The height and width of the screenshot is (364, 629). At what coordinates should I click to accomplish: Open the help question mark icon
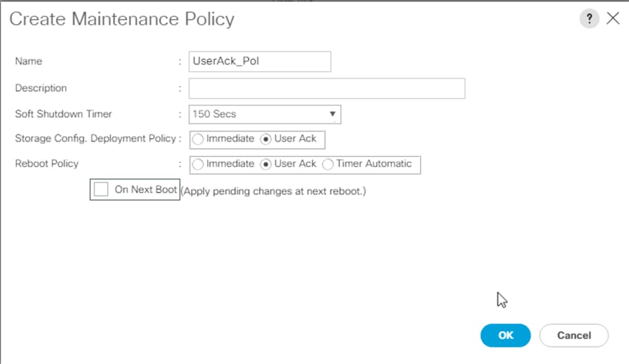click(589, 18)
